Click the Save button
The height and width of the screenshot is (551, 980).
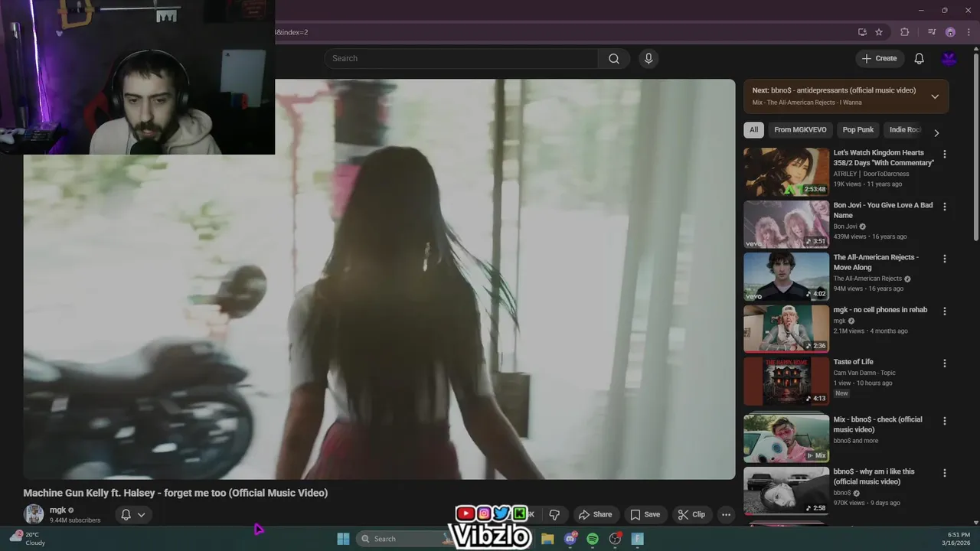(645, 514)
